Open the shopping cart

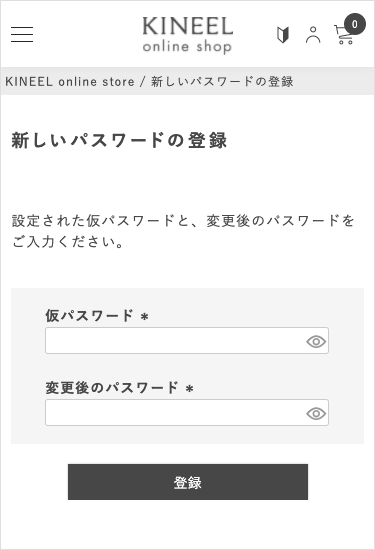point(343,35)
